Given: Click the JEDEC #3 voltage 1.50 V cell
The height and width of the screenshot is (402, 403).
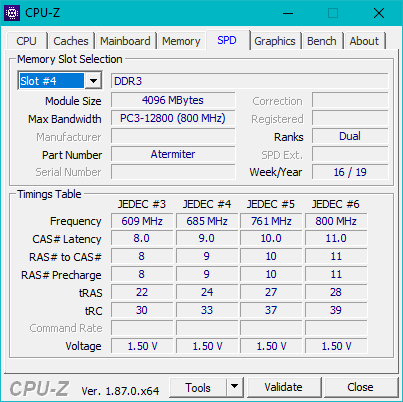Looking at the screenshot, I should point(142,346).
